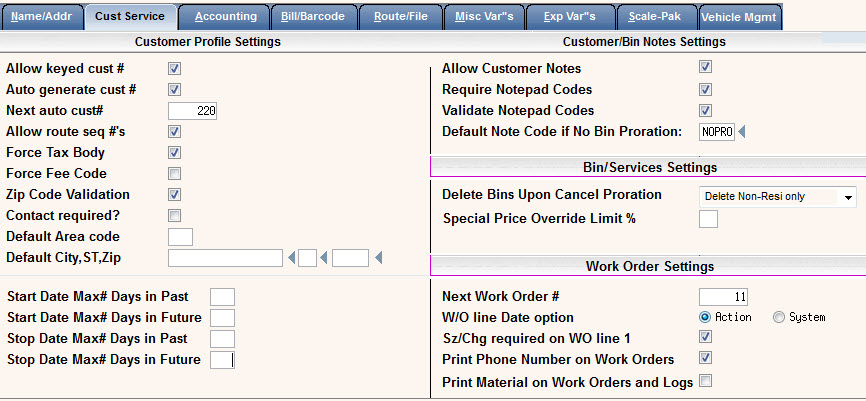
Task: Click Start Date Max# Days in Future field
Action: [x=222, y=318]
